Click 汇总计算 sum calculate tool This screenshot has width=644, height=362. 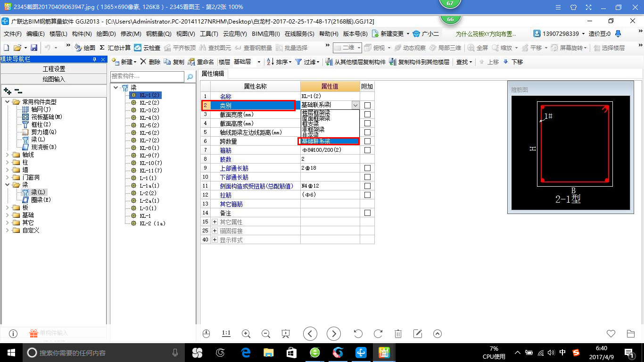[115, 48]
